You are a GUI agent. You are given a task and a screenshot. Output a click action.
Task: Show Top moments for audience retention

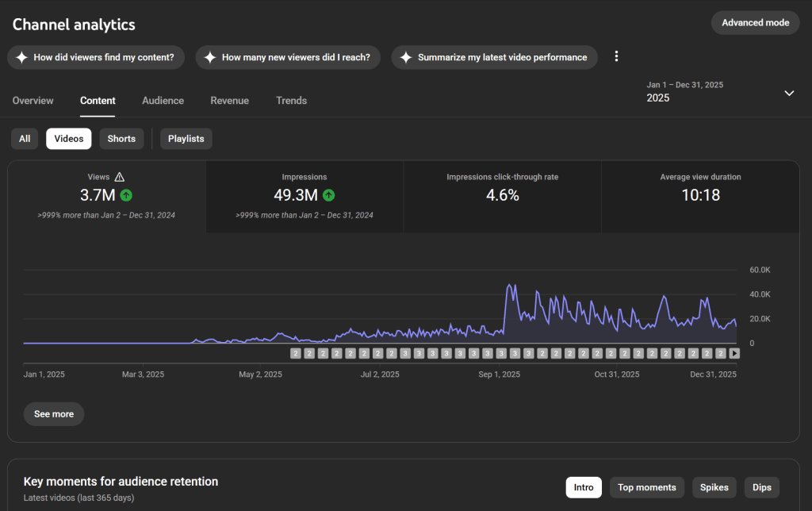[x=647, y=487]
